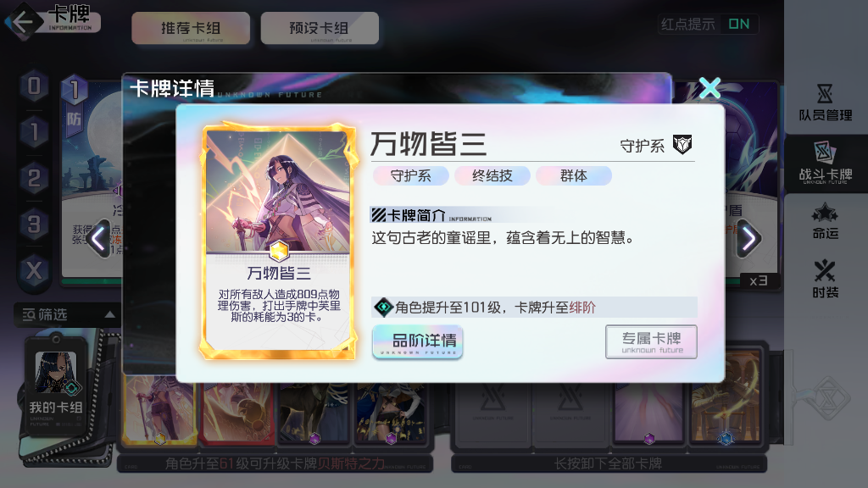Screen dimensions: 868x488
Task: Filter cards by cost 2
Action: [x=34, y=179]
